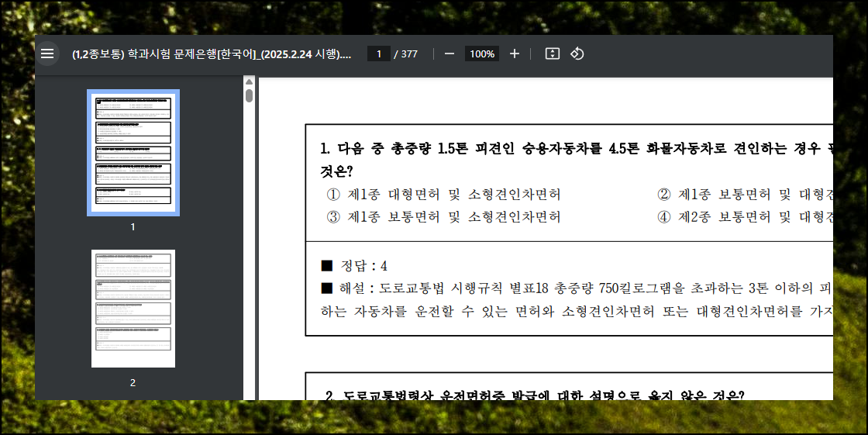This screenshot has height=435, width=868.
Task: Click the fit to page icon
Action: [552, 54]
